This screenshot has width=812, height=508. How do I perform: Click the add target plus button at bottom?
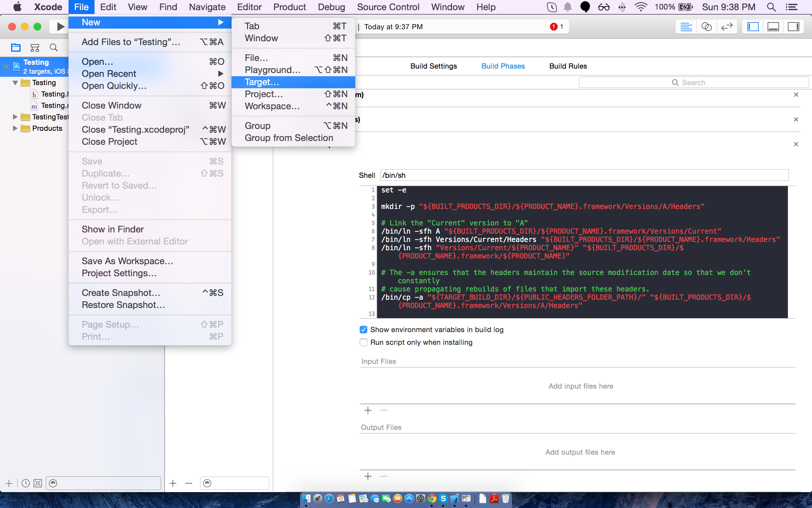pos(173,483)
